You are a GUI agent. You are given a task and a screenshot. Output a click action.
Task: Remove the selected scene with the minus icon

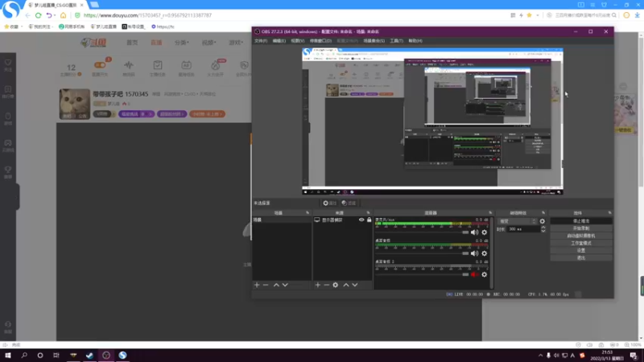[x=266, y=285]
